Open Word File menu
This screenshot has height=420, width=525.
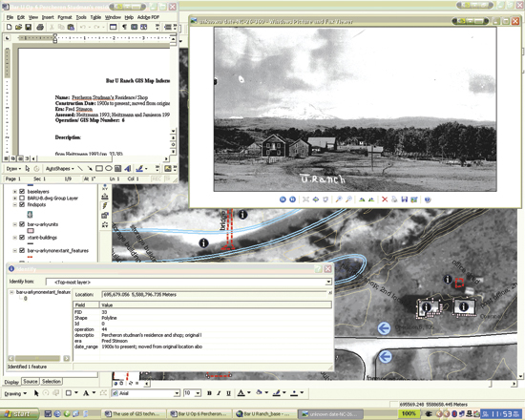pyautogui.click(x=10, y=17)
